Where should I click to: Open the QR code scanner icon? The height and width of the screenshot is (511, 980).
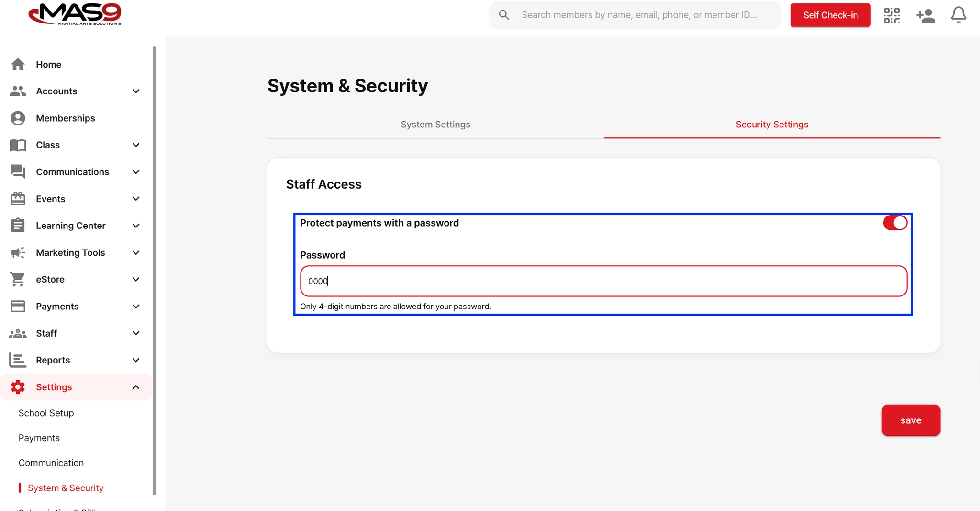point(892,15)
